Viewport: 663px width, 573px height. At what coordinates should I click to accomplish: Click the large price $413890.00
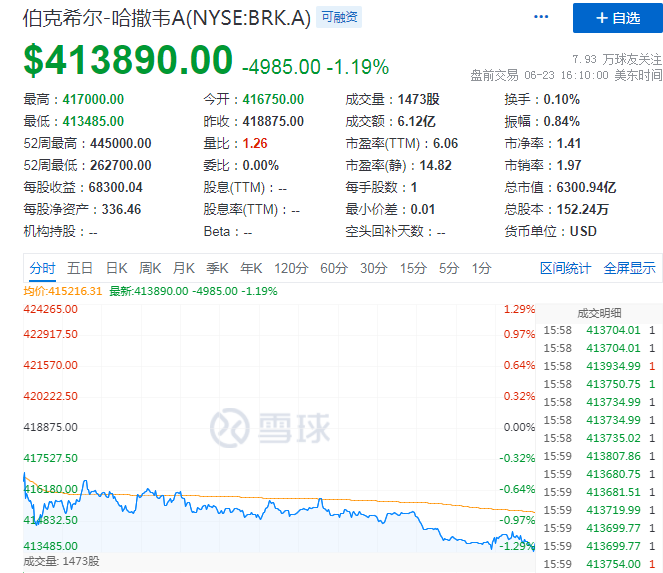128,60
